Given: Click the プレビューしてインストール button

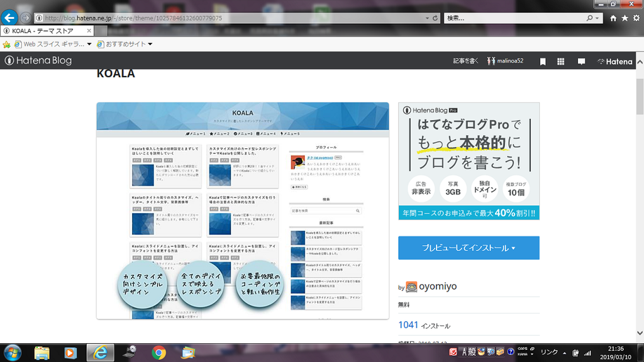Looking at the screenshot, I should pyautogui.click(x=469, y=248).
